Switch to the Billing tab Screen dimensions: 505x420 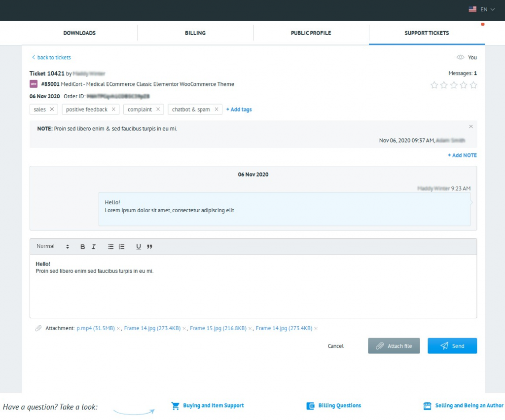click(x=195, y=33)
